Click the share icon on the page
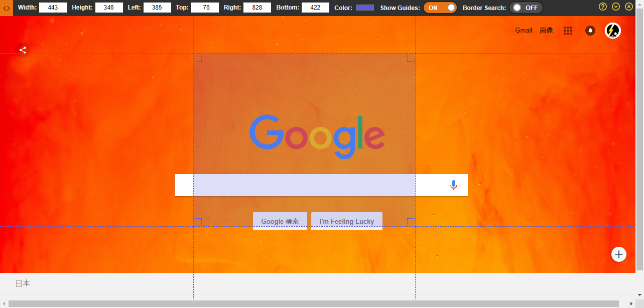 tap(23, 50)
